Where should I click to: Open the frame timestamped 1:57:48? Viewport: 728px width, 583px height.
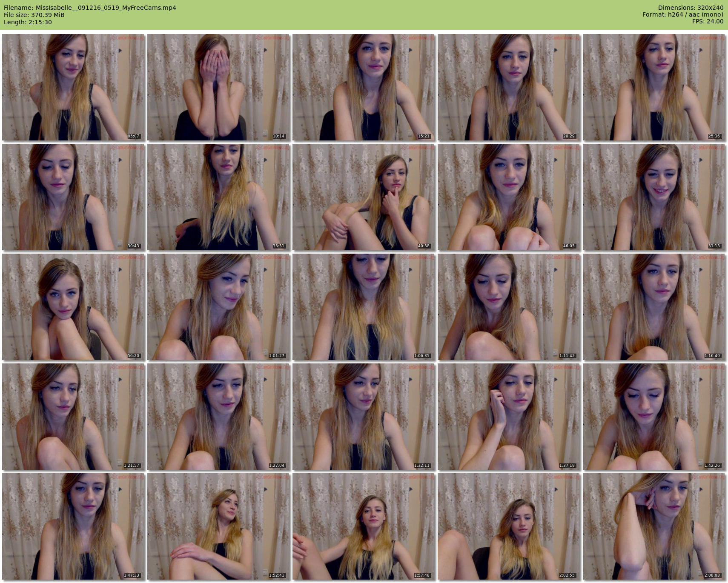click(364, 526)
